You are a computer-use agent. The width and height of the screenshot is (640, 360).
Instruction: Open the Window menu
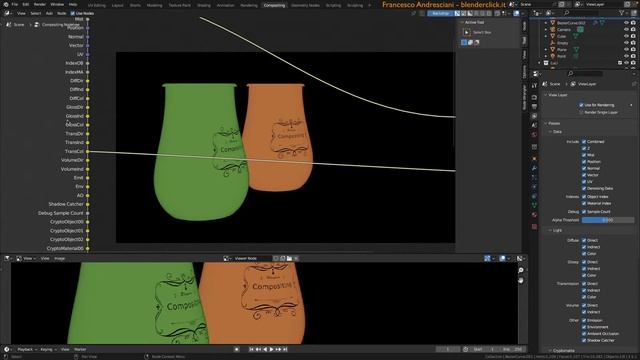[x=57, y=4]
